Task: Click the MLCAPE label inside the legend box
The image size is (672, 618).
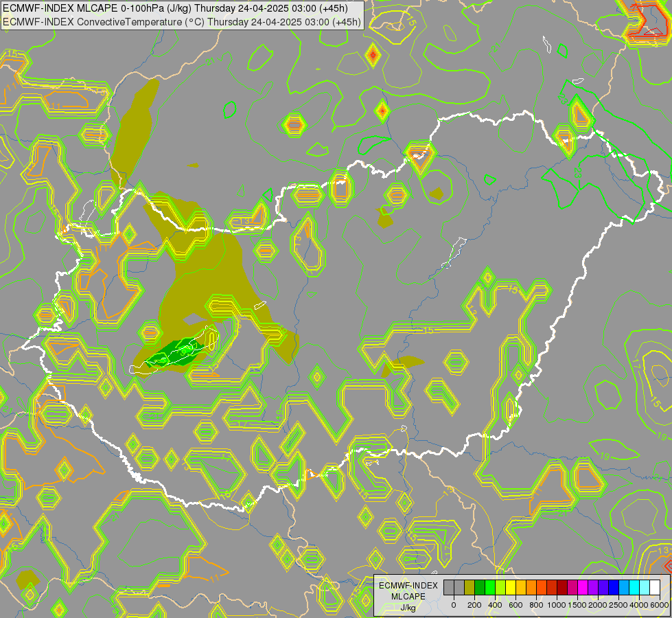Action: 408,597
